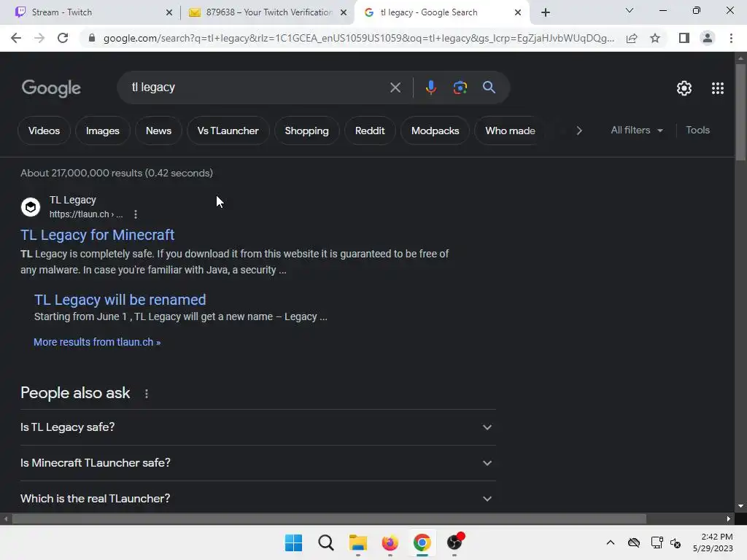Open a new browser tab

click(546, 12)
